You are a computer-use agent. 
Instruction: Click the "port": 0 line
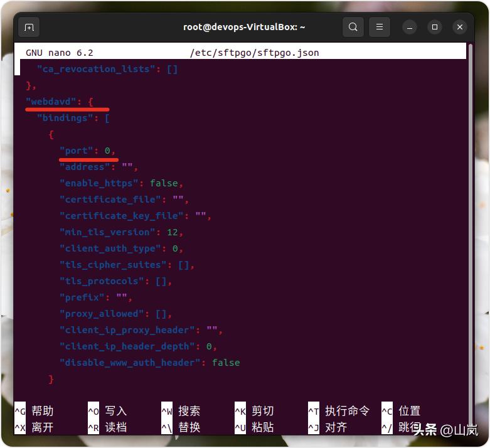(x=87, y=151)
